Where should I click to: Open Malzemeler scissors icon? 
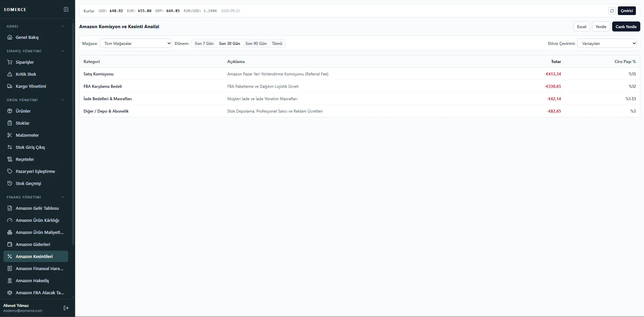pyautogui.click(x=10, y=135)
